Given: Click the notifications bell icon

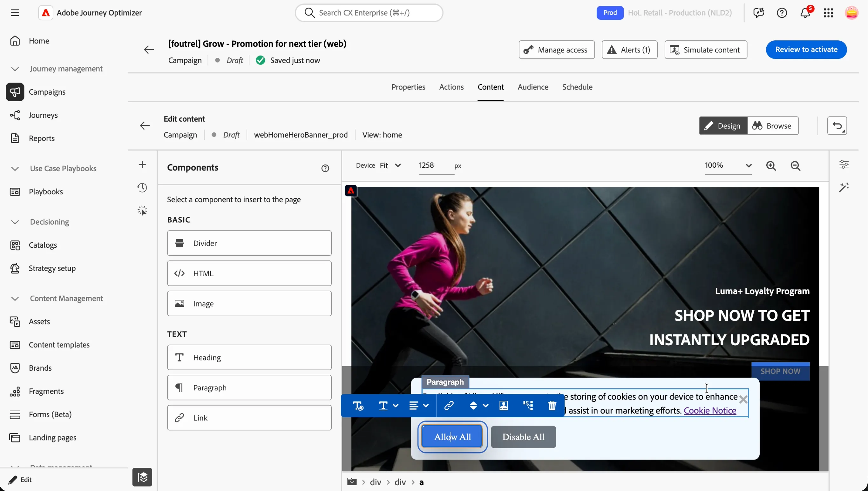Looking at the screenshot, I should click(x=805, y=13).
